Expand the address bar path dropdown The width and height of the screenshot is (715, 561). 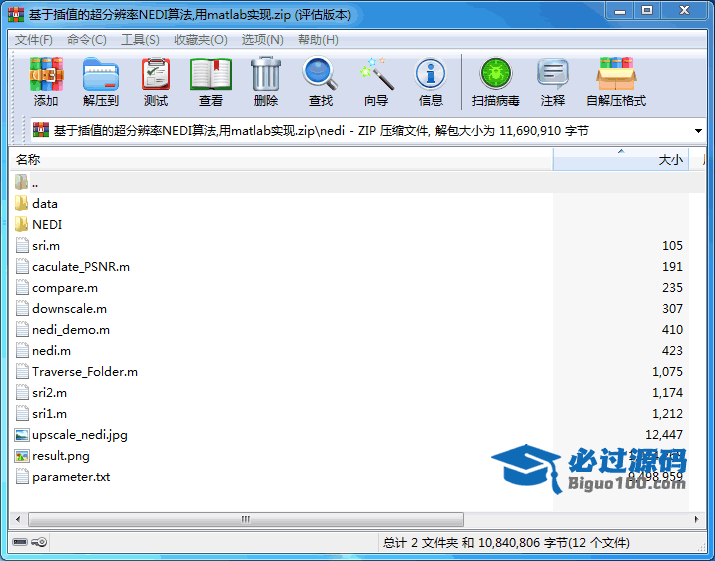click(698, 131)
